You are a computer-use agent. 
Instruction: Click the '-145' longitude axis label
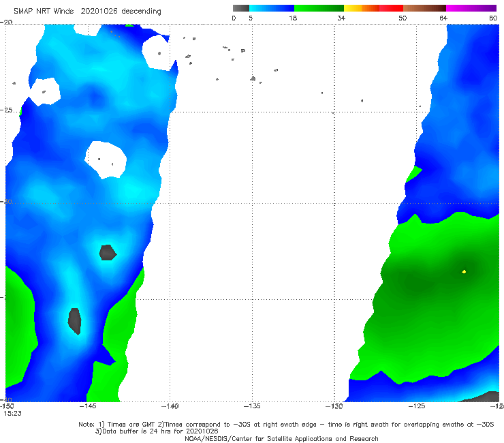point(87,406)
